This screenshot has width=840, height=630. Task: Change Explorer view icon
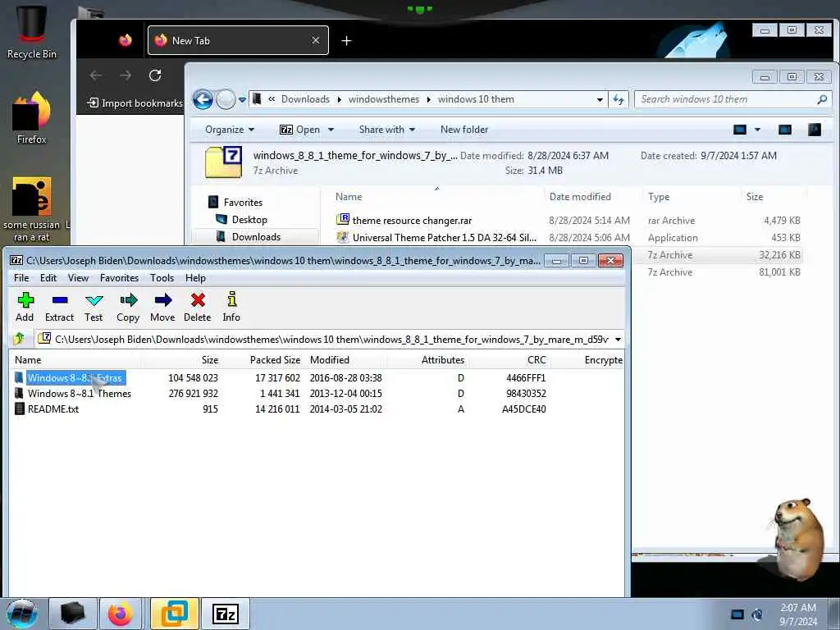click(x=740, y=130)
